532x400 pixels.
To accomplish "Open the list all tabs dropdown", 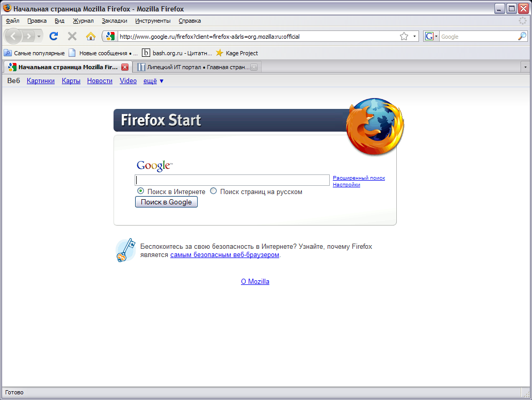I will pos(525,67).
